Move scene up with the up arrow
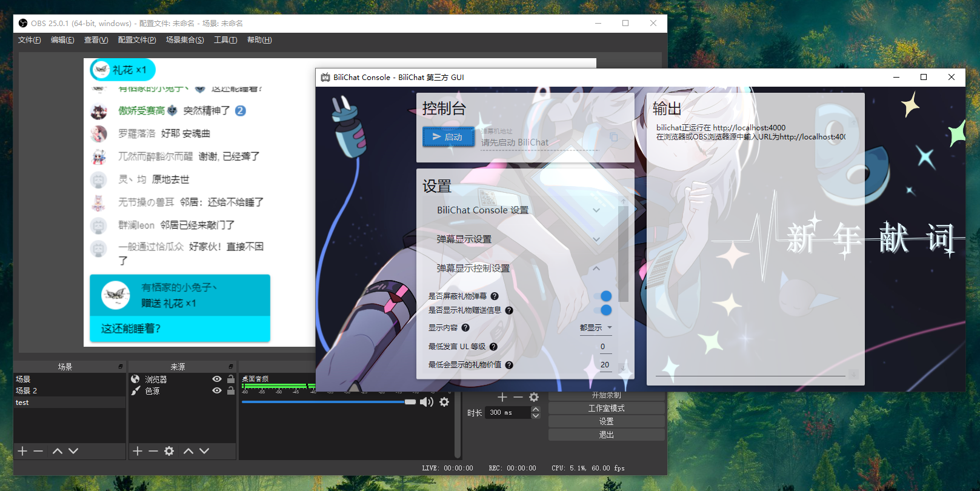980x491 pixels. tap(58, 451)
